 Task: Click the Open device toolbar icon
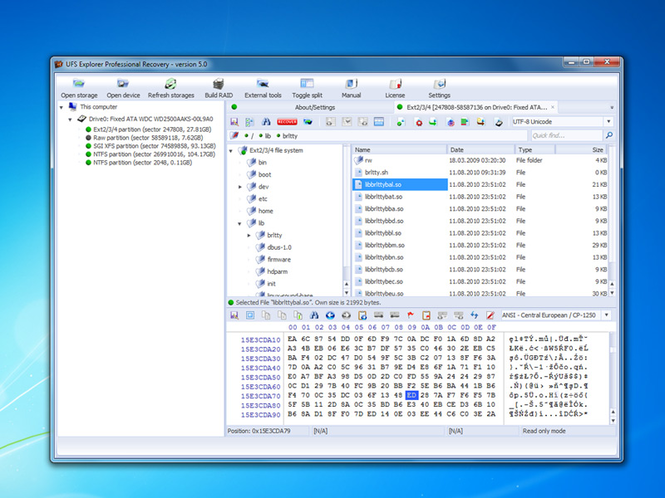point(123,84)
